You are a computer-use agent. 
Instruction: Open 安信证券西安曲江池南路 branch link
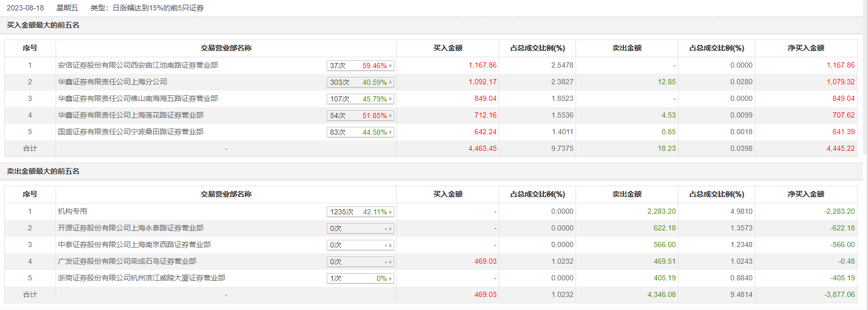138,65
